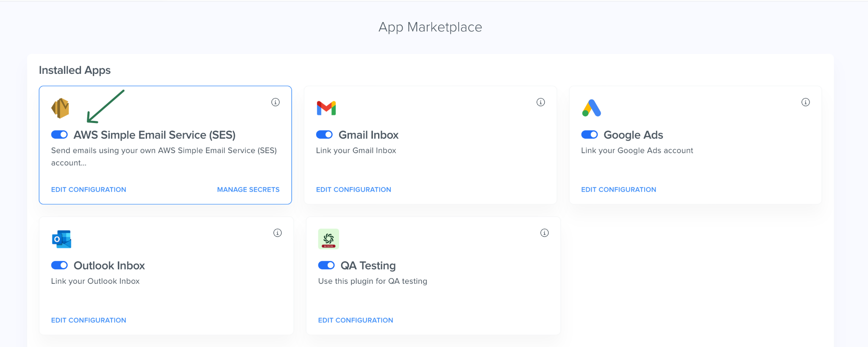The width and height of the screenshot is (868, 347).
Task: Click the 'Google Ads' title
Action: 633,135
